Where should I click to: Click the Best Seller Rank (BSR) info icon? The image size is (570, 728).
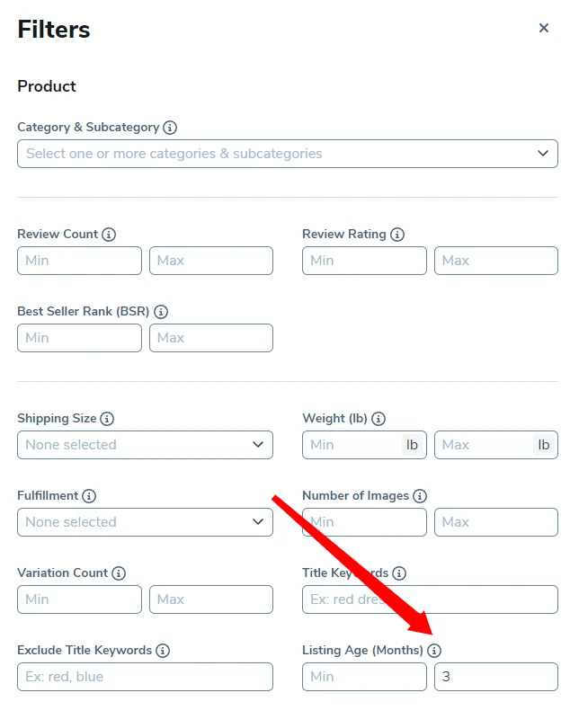tap(160, 311)
